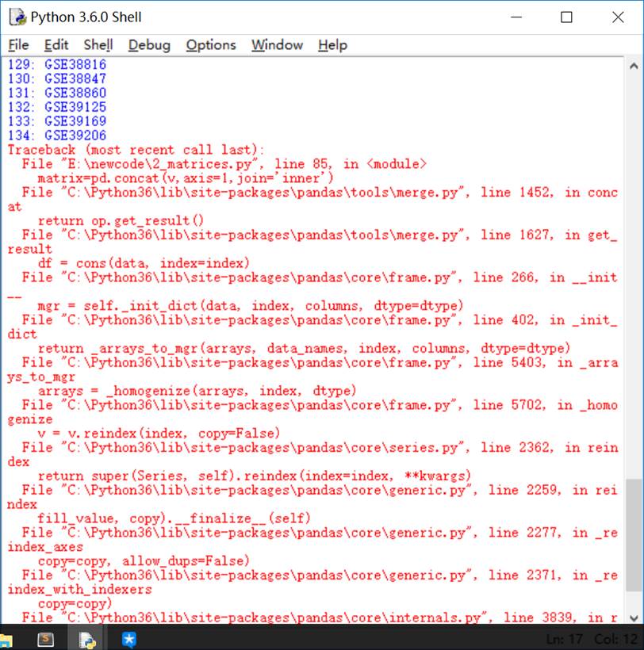Viewport: 644px width, 650px height.
Task: Click 'matrix=pd.concat(v,axis=1,join='inner')' line
Action: pos(186,178)
